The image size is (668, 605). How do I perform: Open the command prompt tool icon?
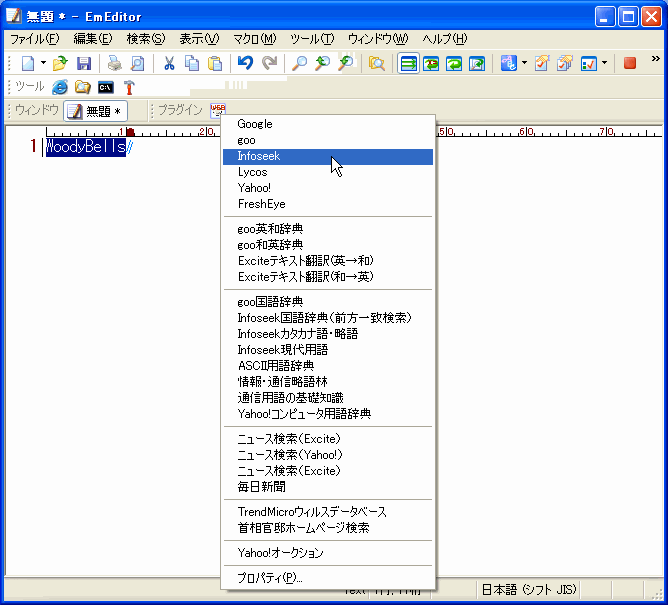105,87
